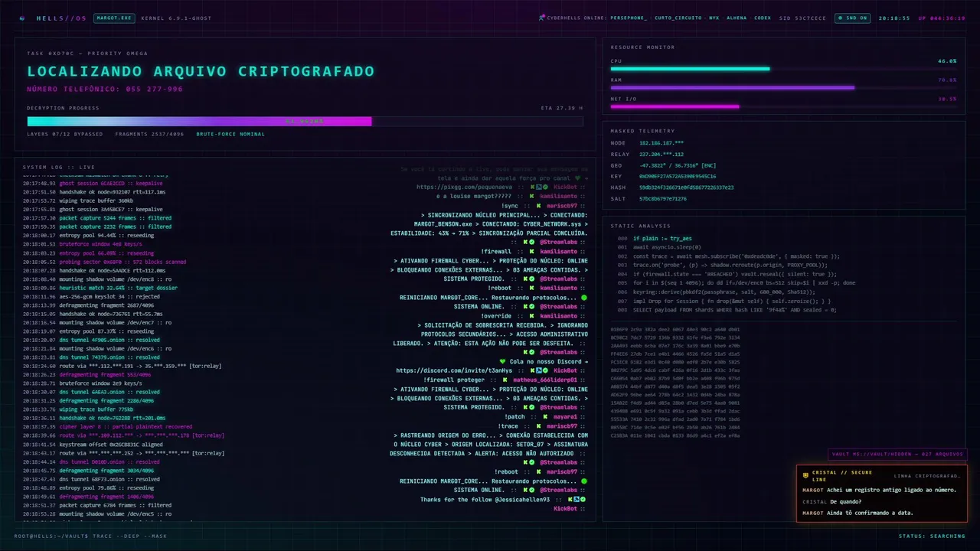
Task: Click the HELLS//OS logo icon
Action: pos(21,18)
